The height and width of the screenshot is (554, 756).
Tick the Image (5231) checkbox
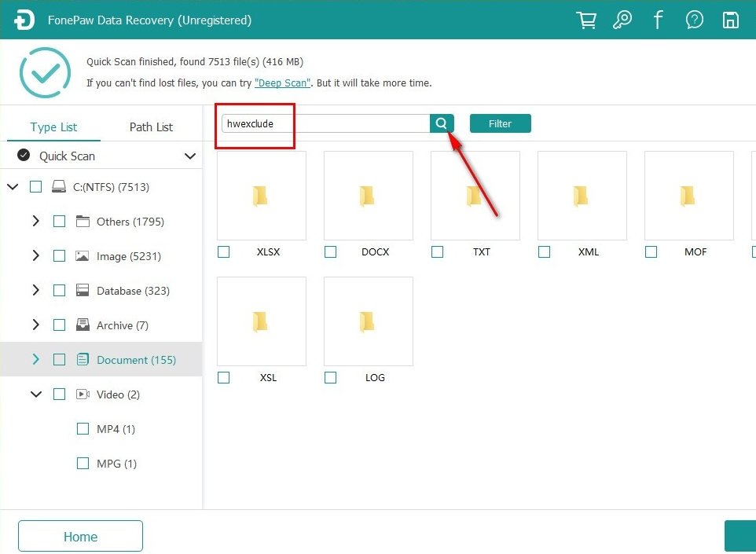(x=59, y=255)
